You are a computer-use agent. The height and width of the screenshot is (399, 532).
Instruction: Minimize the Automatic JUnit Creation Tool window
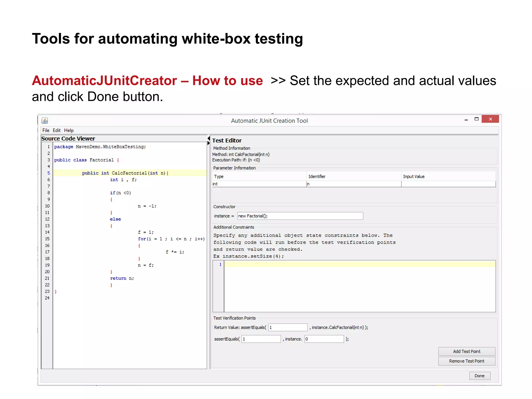click(x=466, y=119)
